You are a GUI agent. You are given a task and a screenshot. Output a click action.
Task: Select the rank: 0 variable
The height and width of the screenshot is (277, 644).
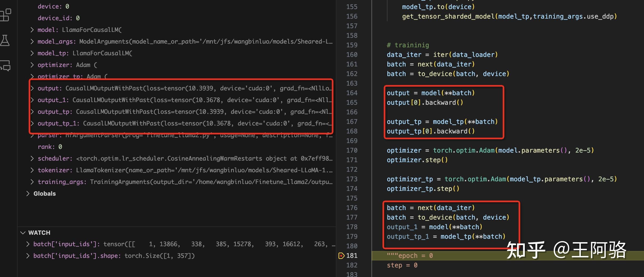[49, 146]
